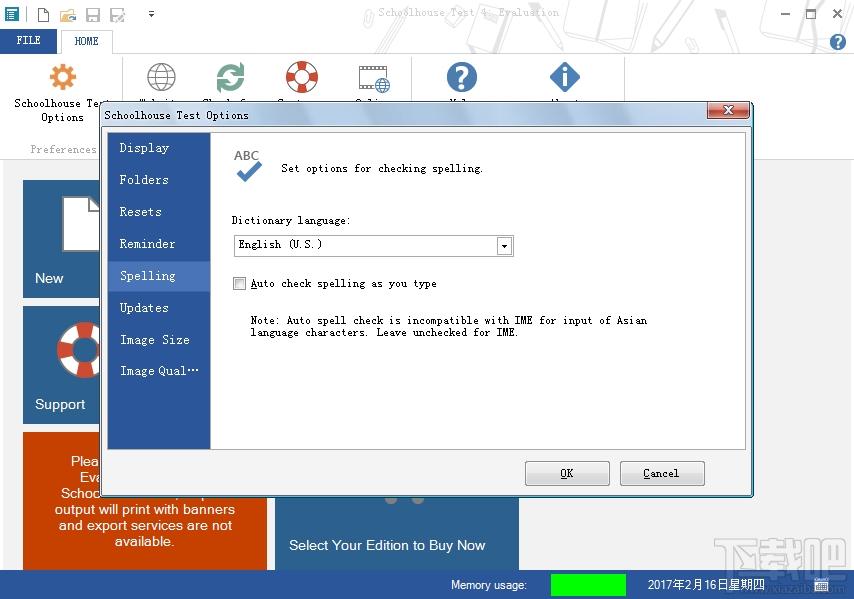Click the help icon at top right corner
The width and height of the screenshot is (854, 599).
838,42
